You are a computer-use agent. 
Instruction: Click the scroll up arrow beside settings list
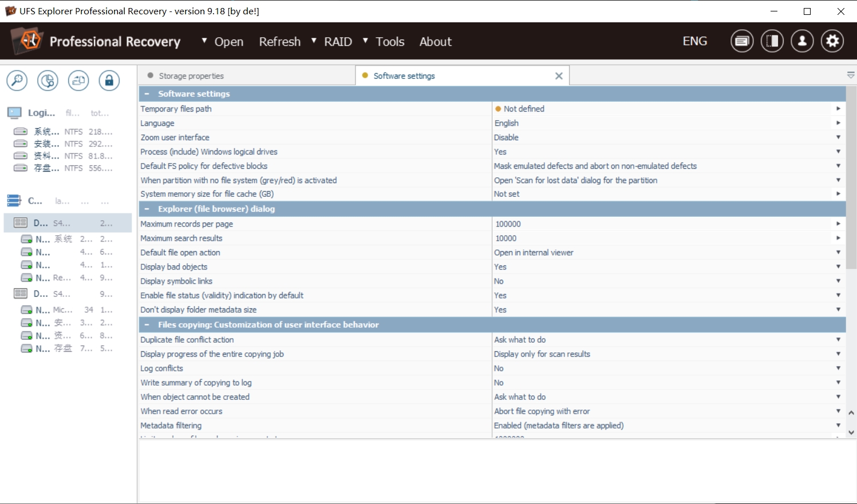(x=851, y=412)
